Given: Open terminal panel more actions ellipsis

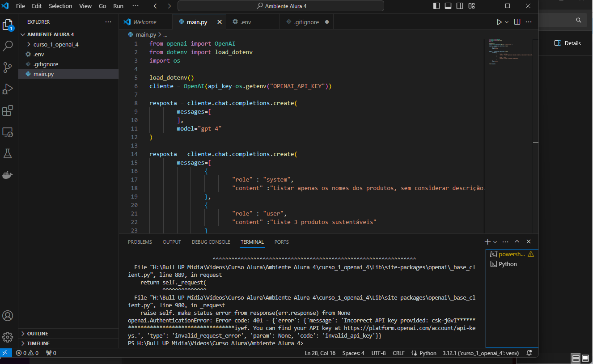Looking at the screenshot, I should tap(505, 241).
